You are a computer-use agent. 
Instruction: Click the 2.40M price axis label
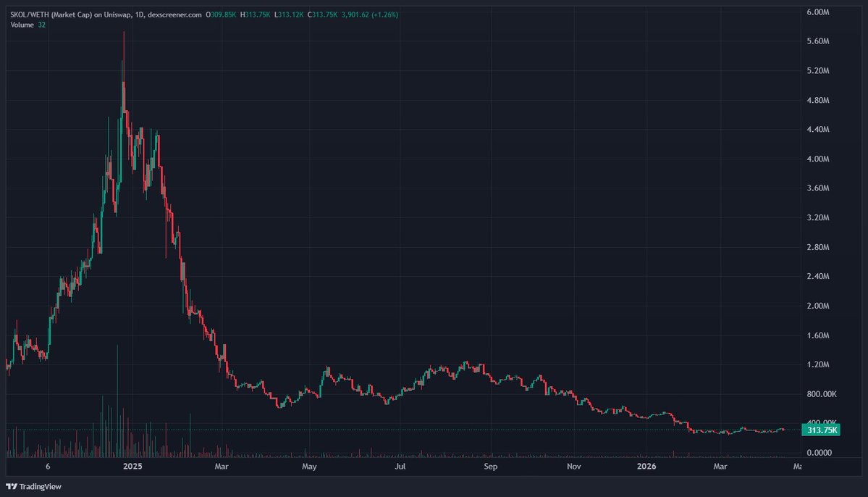pos(817,276)
